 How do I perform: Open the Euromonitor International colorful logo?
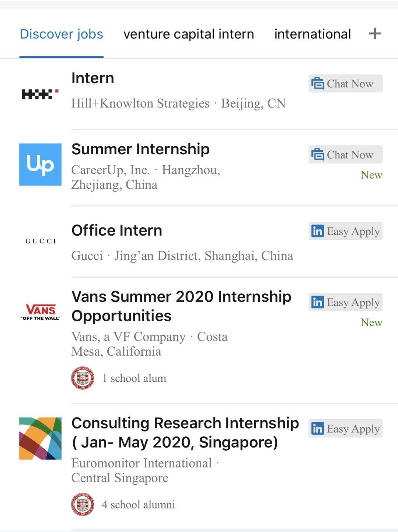tap(40, 438)
